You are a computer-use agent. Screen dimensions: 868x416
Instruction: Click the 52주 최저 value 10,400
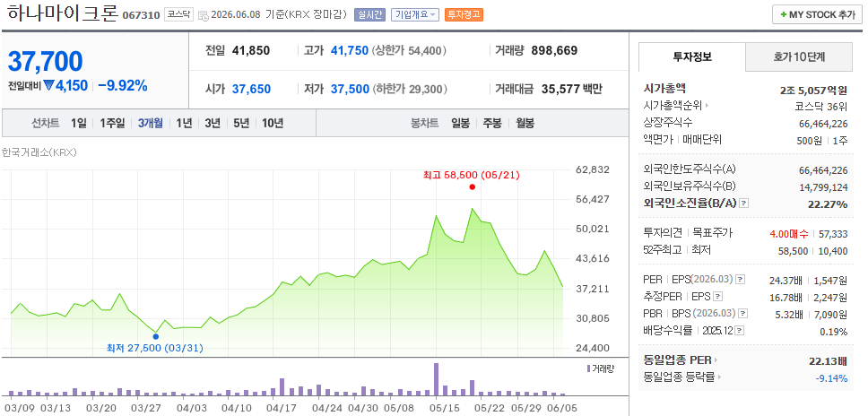(x=833, y=251)
